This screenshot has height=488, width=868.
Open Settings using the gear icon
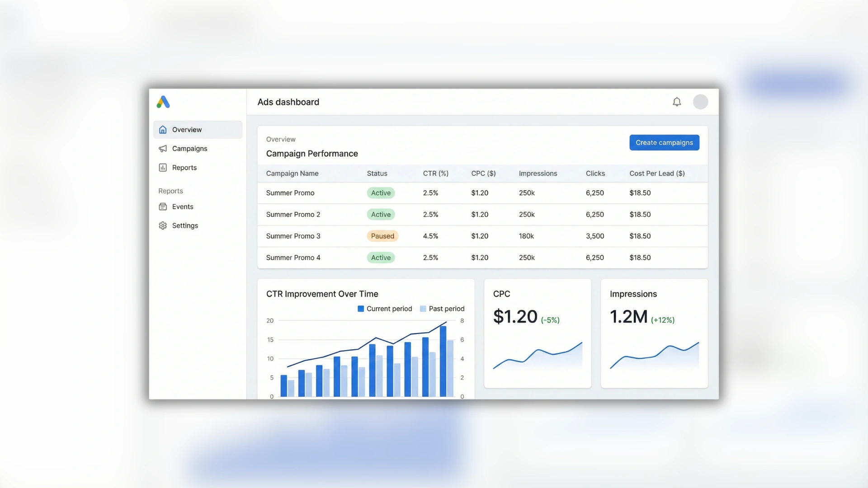point(163,225)
